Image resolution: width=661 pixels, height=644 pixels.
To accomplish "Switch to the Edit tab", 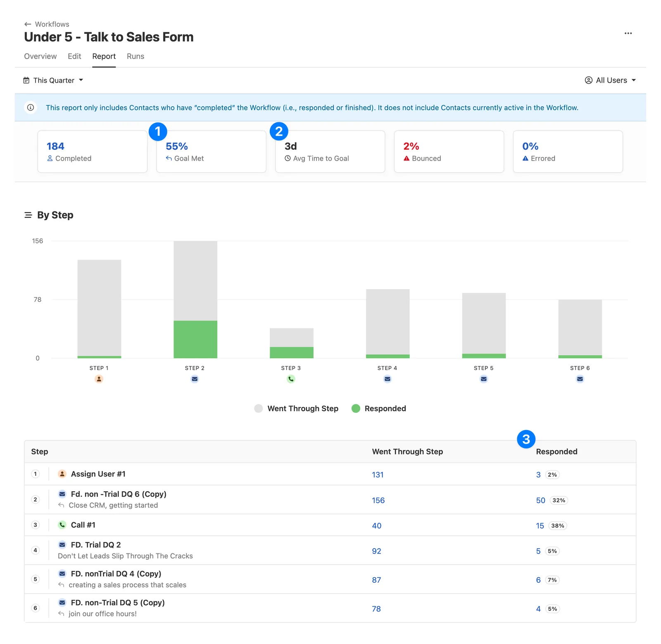I will (74, 57).
